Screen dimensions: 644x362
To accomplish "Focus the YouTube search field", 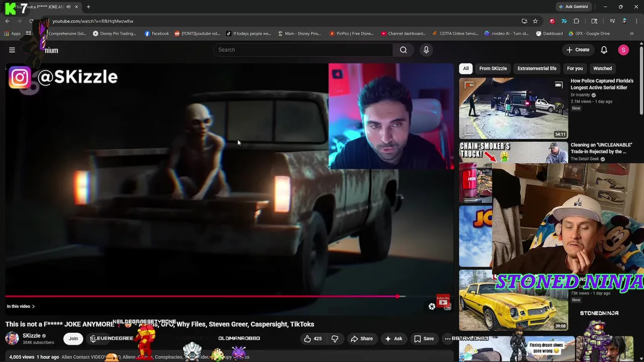I will tap(303, 50).
